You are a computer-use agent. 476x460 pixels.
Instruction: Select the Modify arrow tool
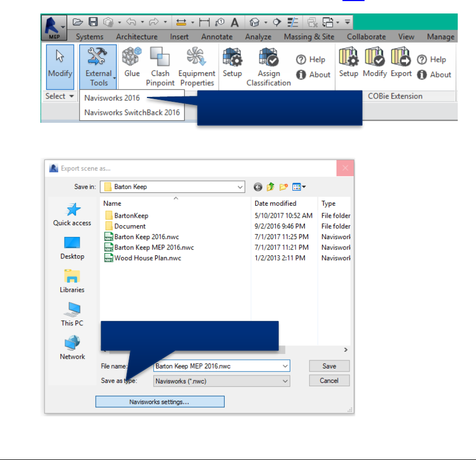pyautogui.click(x=60, y=67)
